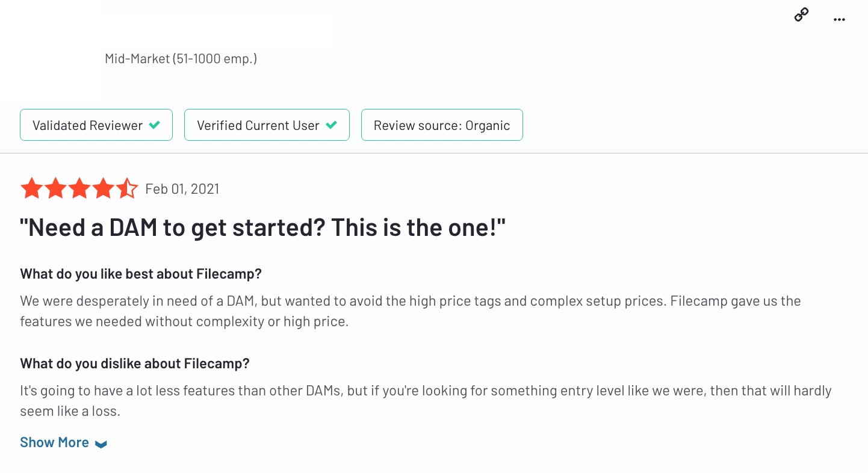The height and width of the screenshot is (473, 868).
Task: Click the half-filled fifth rating star
Action: pos(127,188)
